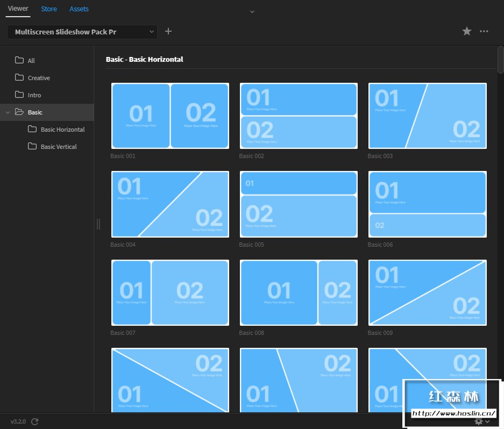Image resolution: width=504 pixels, height=429 pixels.
Task: Click the favorites star icon
Action: (x=467, y=31)
